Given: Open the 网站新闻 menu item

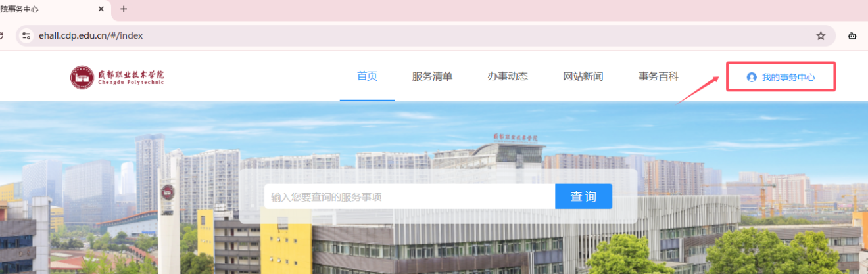Looking at the screenshot, I should pos(583,76).
